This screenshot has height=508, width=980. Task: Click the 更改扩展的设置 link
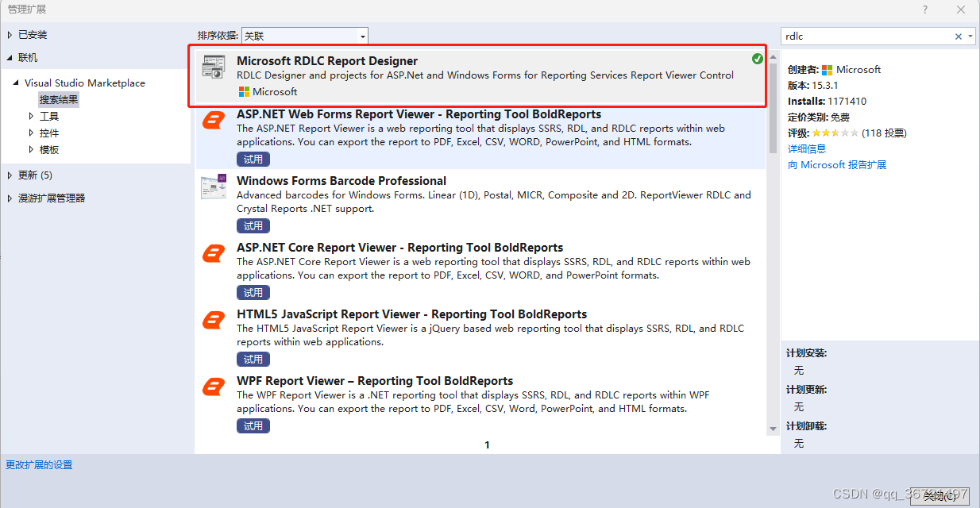tap(38, 464)
